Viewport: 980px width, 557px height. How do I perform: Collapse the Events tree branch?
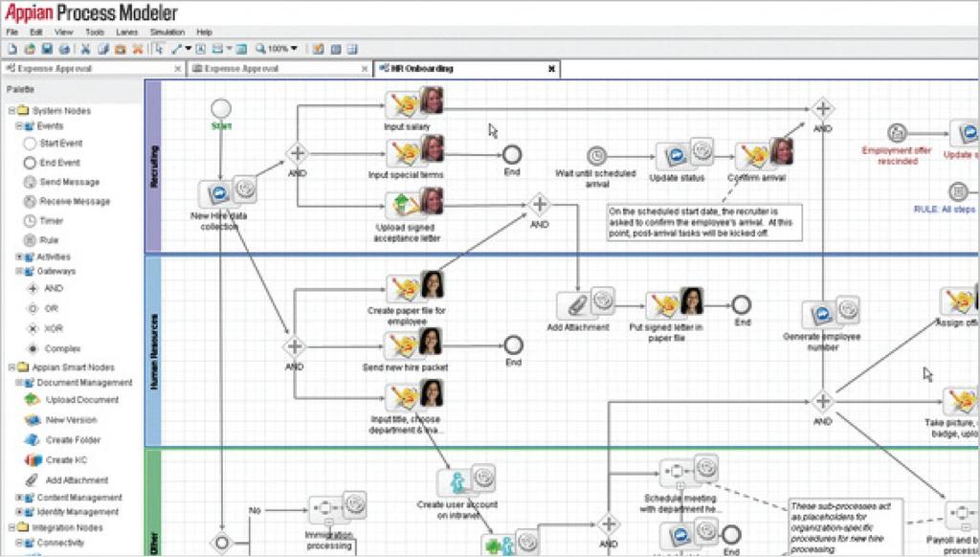click(19, 126)
